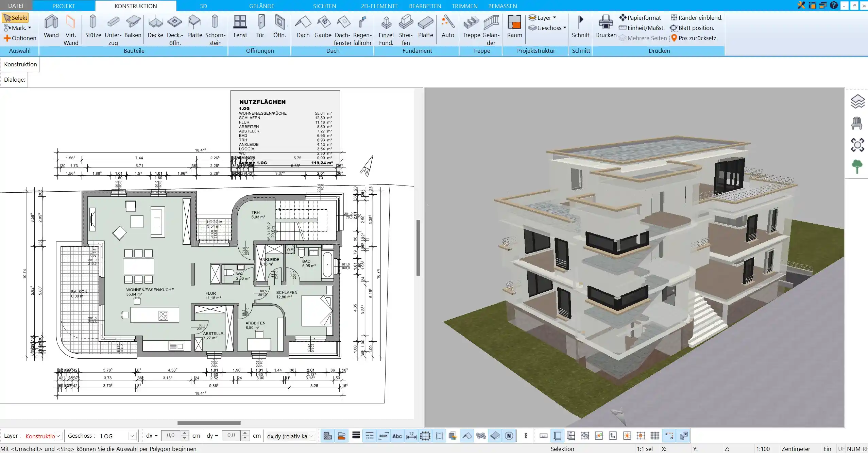Click the dx input field
The width and height of the screenshot is (868, 453).
pyautogui.click(x=171, y=436)
